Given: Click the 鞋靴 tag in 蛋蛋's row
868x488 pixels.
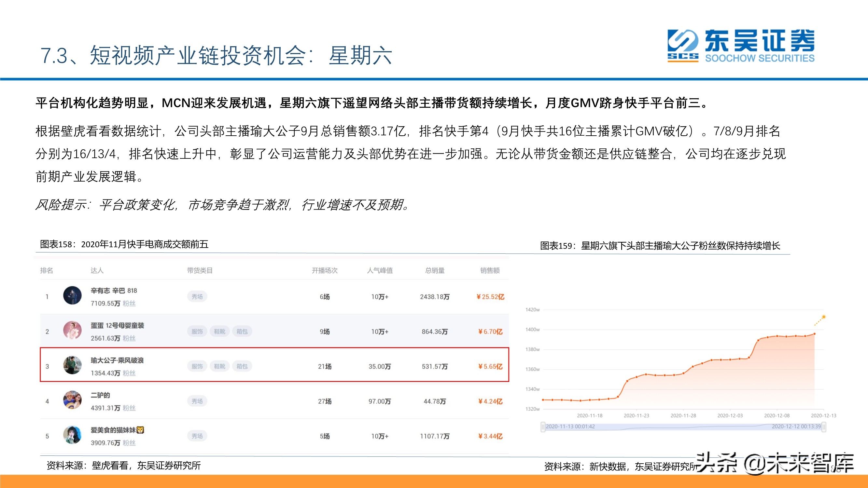Looking at the screenshot, I should coord(219,332).
